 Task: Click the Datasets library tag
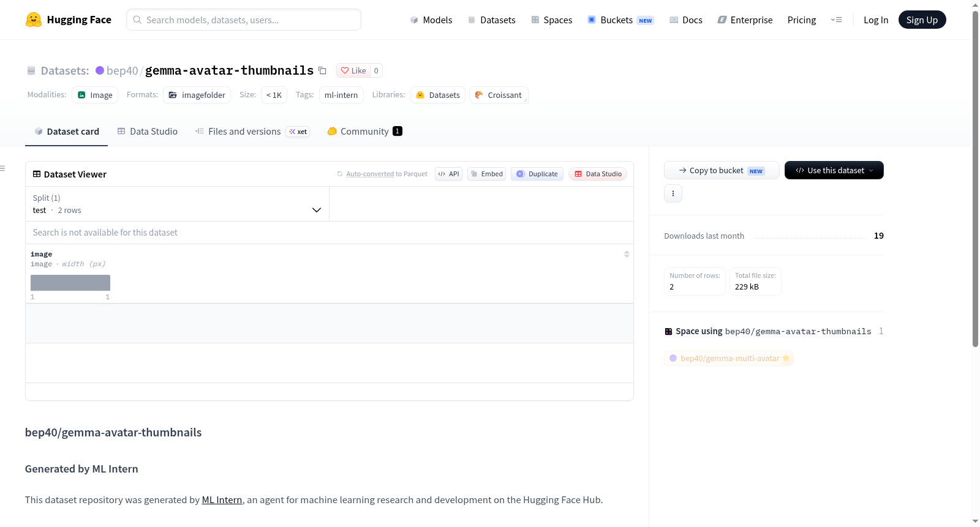click(x=438, y=95)
